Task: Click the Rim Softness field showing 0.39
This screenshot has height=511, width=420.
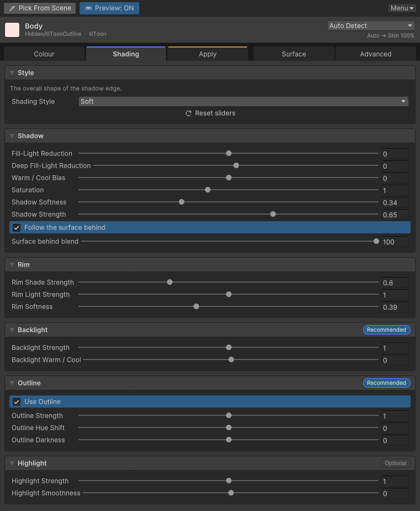Action: [395, 307]
